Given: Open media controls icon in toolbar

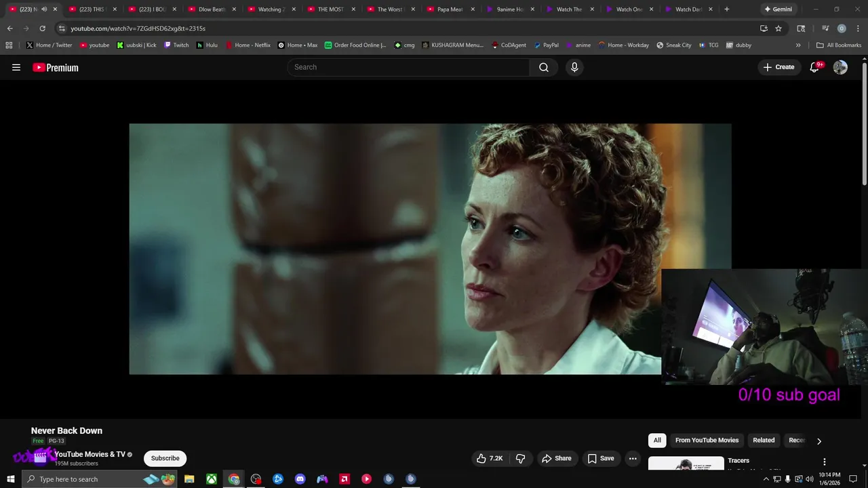Looking at the screenshot, I should [x=825, y=28].
